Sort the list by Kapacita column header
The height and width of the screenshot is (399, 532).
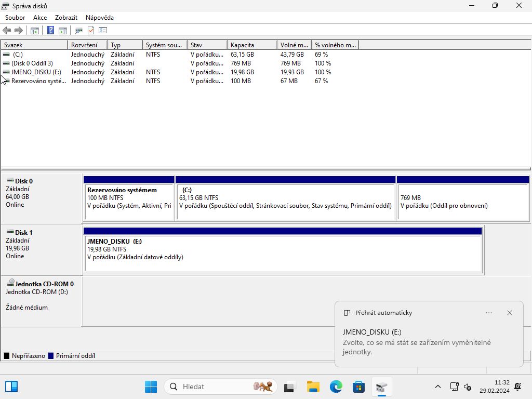pyautogui.click(x=251, y=45)
